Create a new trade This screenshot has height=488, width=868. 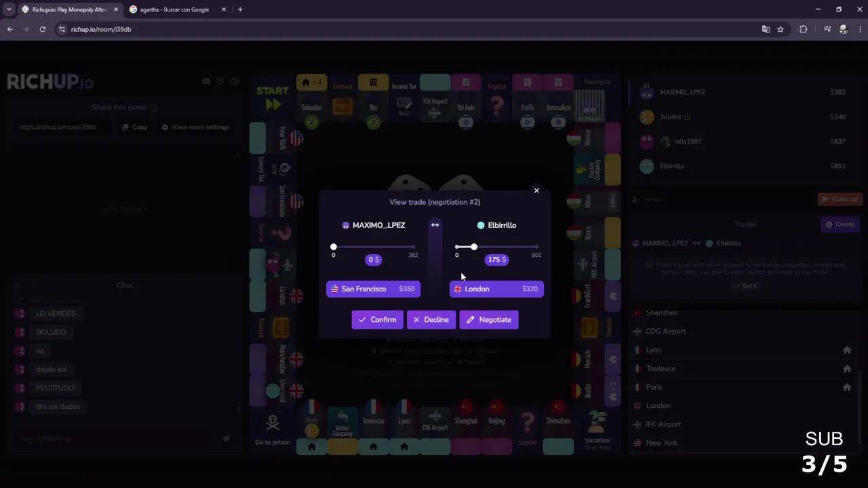(x=840, y=224)
